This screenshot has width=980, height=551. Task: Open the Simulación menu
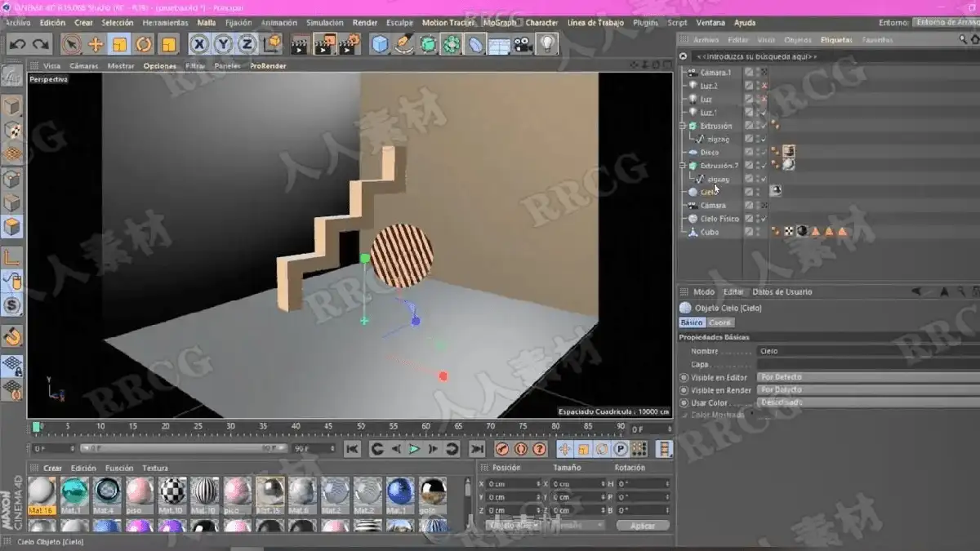pyautogui.click(x=324, y=23)
